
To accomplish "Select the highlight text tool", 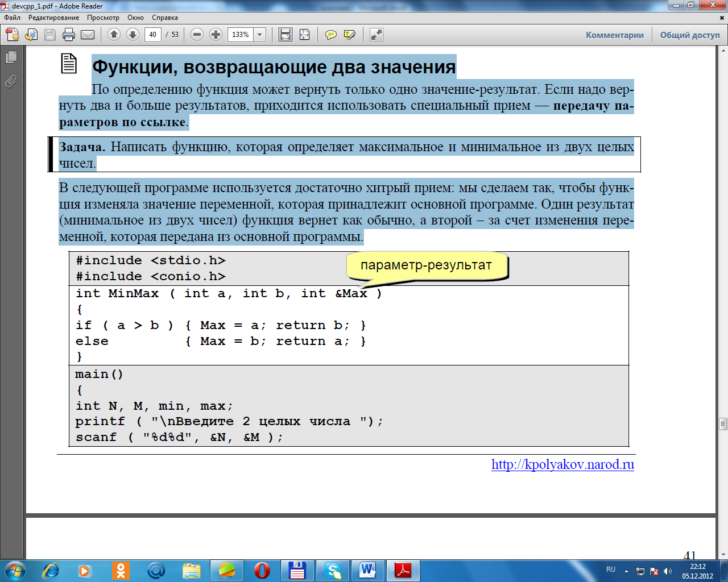I will (x=350, y=35).
